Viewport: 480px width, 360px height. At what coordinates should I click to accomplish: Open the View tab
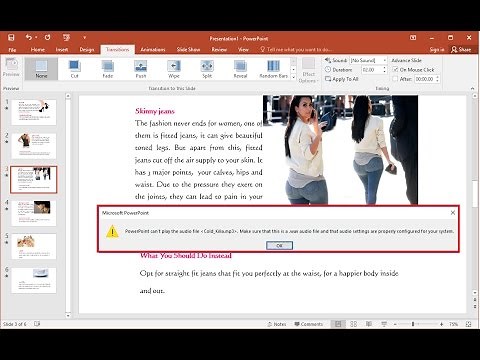point(243,50)
